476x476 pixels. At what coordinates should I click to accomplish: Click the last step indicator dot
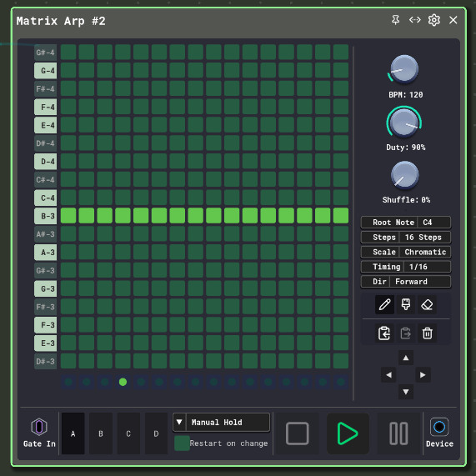tap(341, 382)
